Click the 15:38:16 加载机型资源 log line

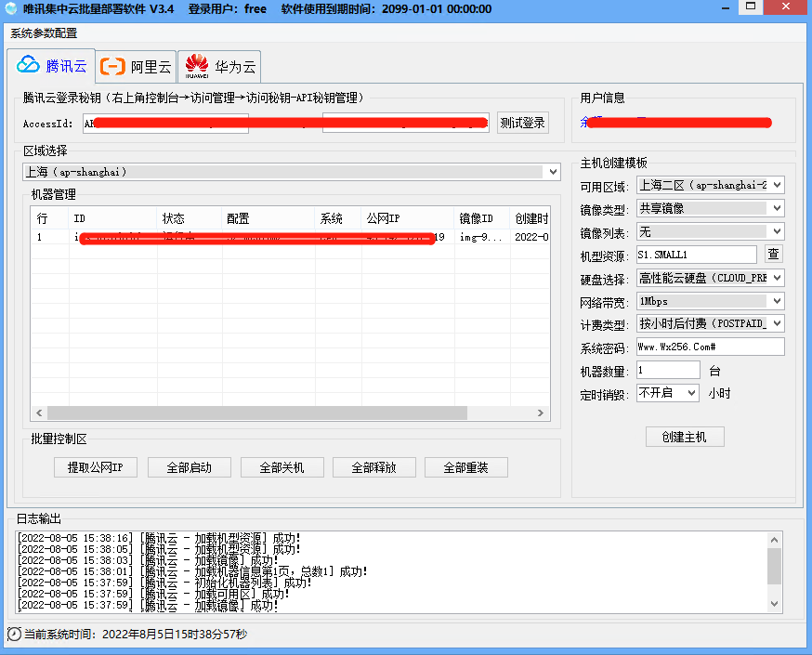[x=159, y=538]
